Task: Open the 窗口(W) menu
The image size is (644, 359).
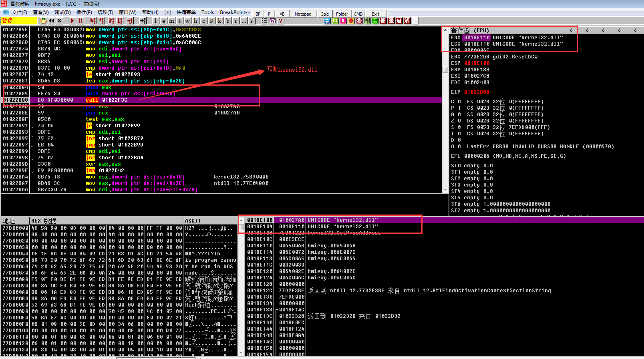Action: click(128, 12)
